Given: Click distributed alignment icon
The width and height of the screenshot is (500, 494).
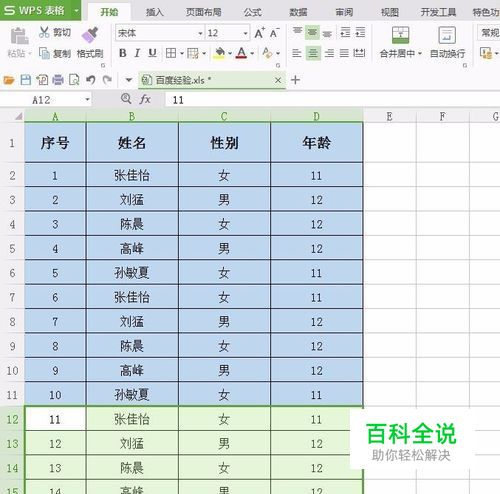Looking at the screenshot, I should point(359,53).
